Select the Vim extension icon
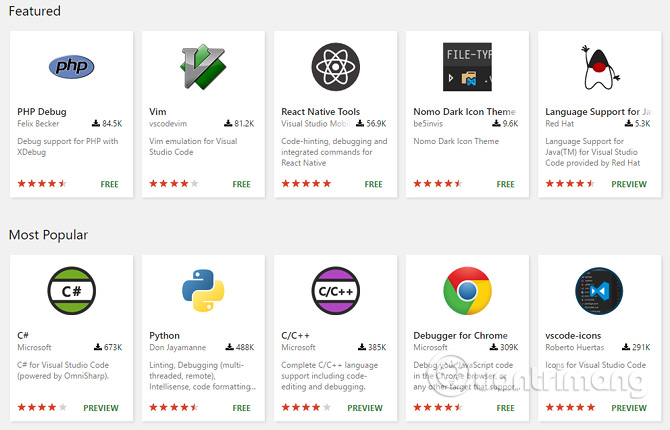The width and height of the screenshot is (670, 430). click(x=202, y=66)
